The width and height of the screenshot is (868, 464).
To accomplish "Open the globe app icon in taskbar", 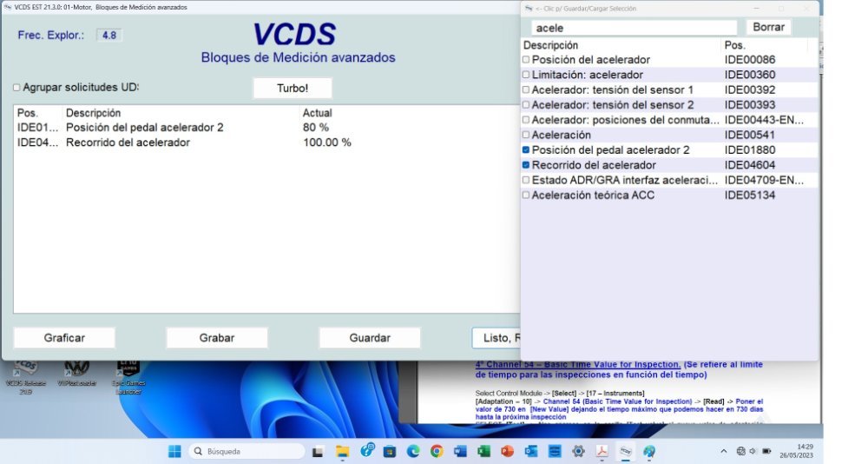I will click(648, 451).
